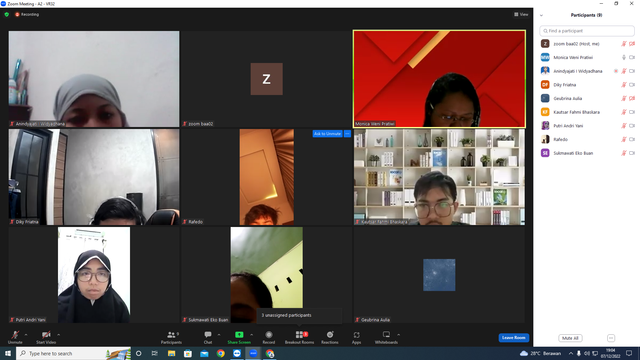Click recording indicator next to Anindyajati in the list
This screenshot has width=640, height=360.
coord(616,71)
